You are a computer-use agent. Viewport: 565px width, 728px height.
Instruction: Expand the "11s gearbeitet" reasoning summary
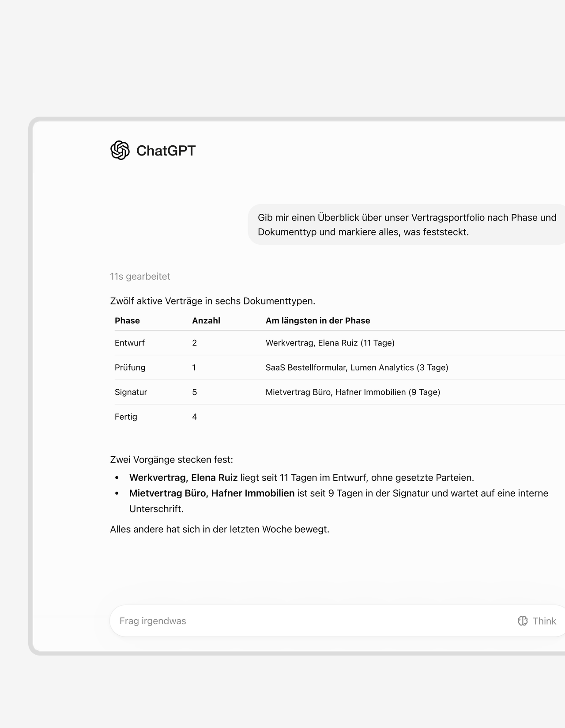(x=140, y=276)
